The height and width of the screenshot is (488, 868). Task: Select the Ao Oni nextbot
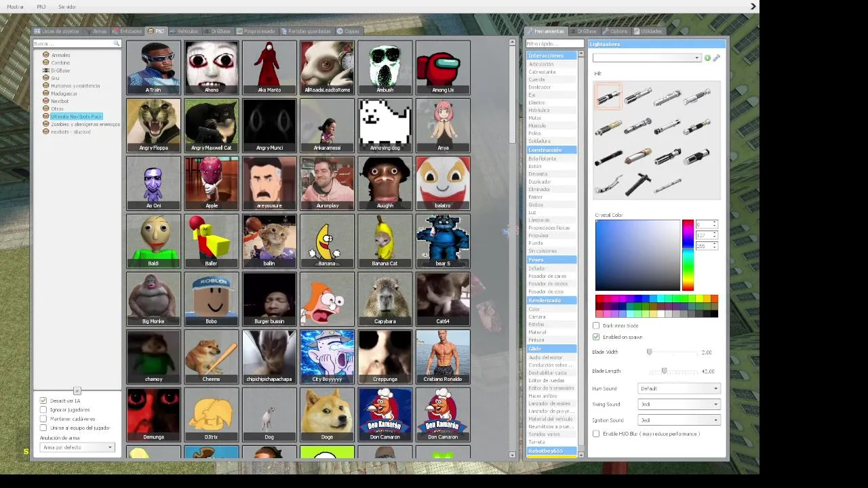tap(153, 183)
